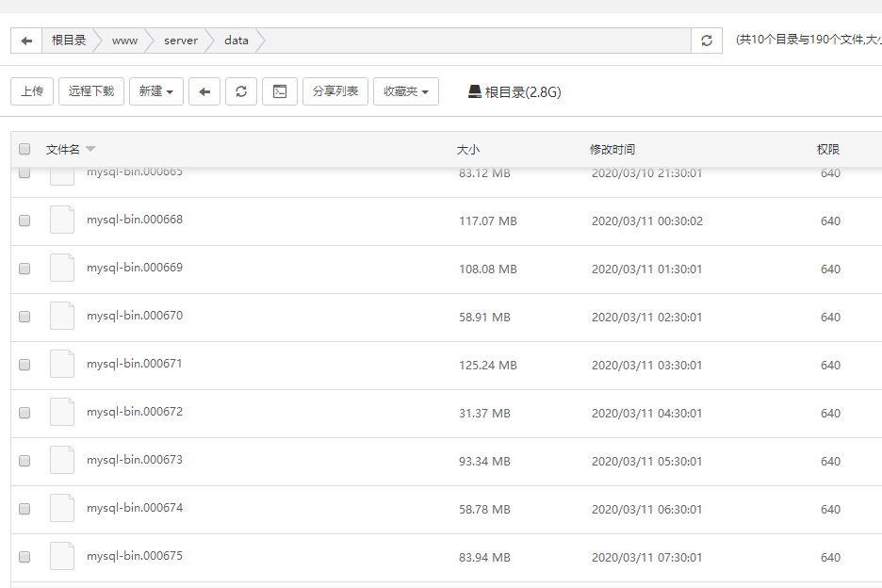Navigate to server via the breadcrumb
Screen dimensions: 882x588
[179, 41]
